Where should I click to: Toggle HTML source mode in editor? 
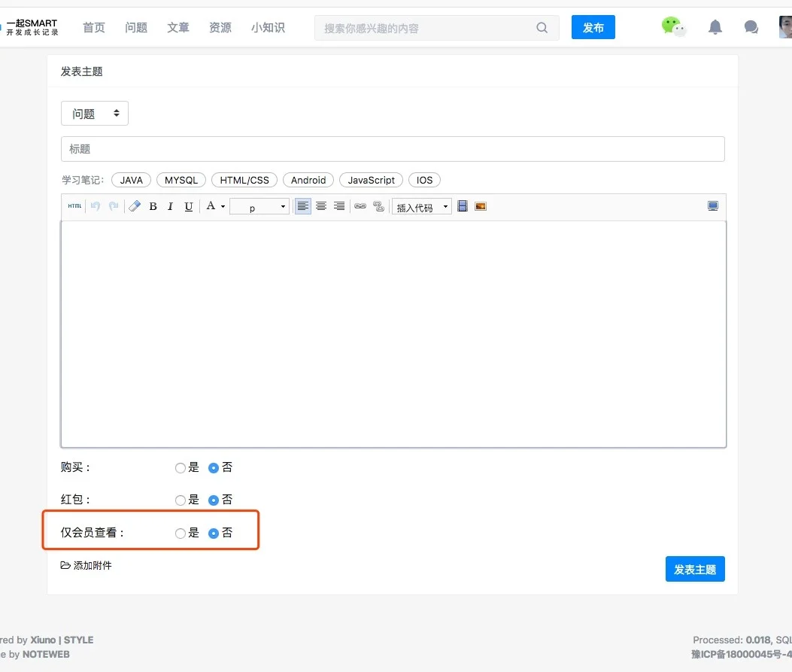click(74, 206)
